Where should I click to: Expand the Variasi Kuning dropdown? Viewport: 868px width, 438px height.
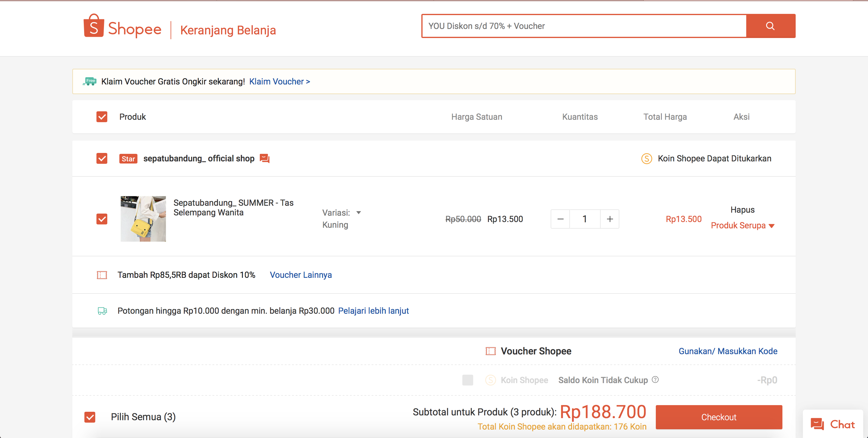pyautogui.click(x=359, y=213)
